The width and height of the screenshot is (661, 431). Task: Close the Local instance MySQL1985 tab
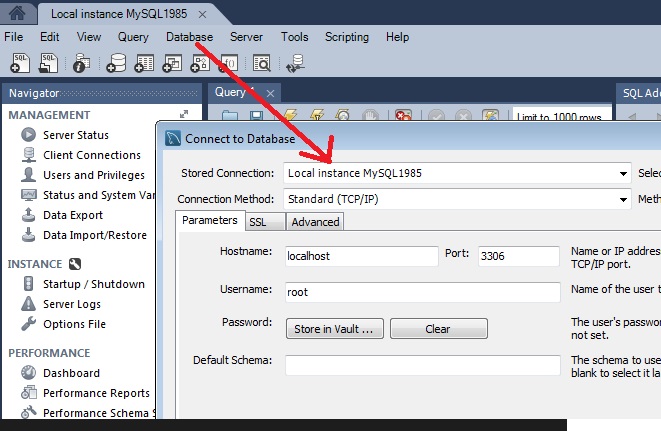coord(202,14)
